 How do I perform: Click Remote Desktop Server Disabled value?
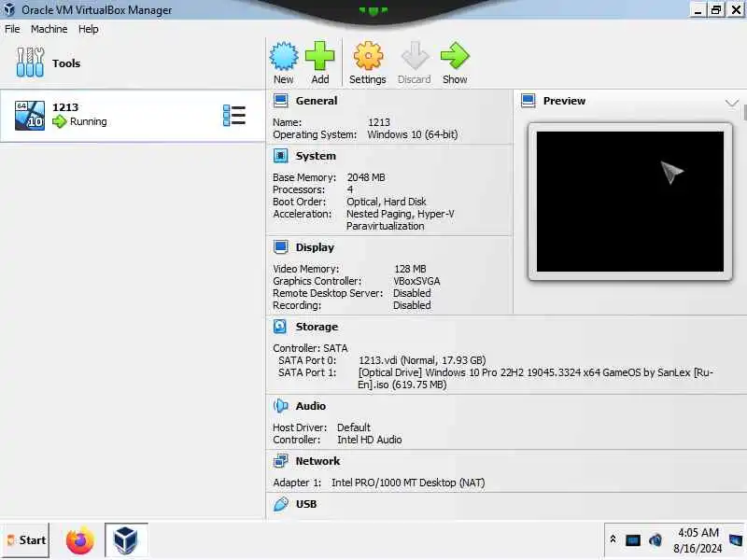pos(412,293)
